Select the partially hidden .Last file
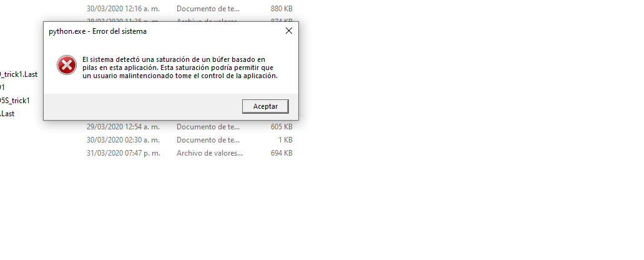The image size is (644, 260). pyautogui.click(x=7, y=114)
